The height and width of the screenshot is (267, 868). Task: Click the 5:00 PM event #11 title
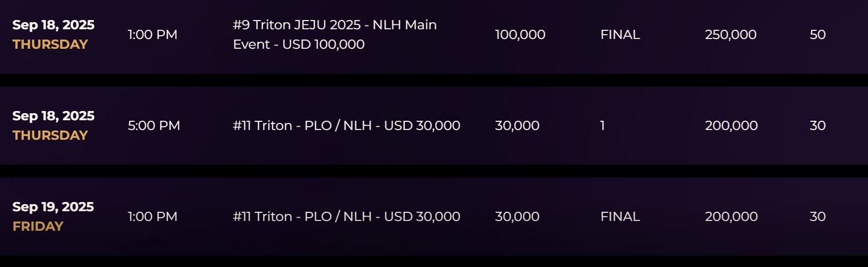point(346,126)
